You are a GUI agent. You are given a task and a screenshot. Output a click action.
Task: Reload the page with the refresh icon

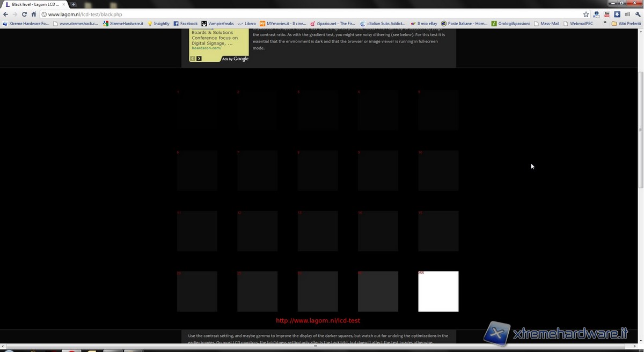[x=24, y=15]
